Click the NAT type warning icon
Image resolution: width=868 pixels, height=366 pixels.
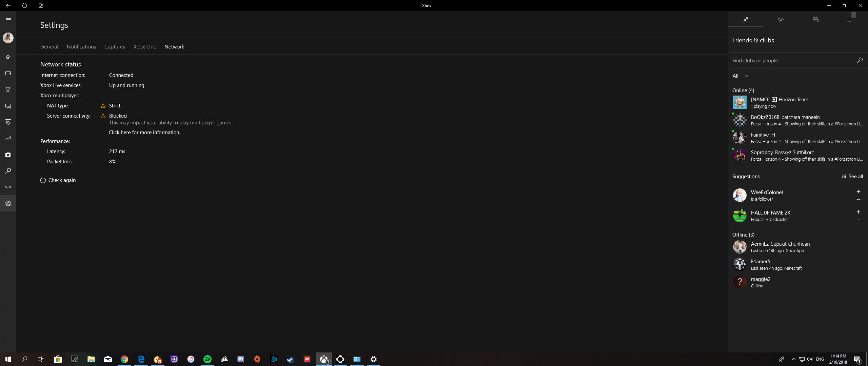click(103, 106)
